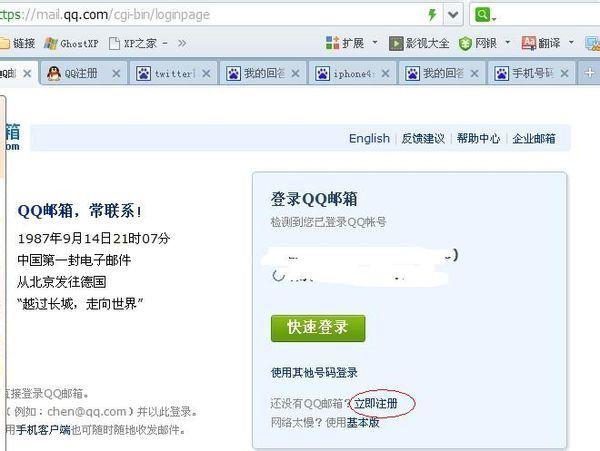The height and width of the screenshot is (451, 600).
Task: Click the 立即注册 register link
Action: (376, 403)
